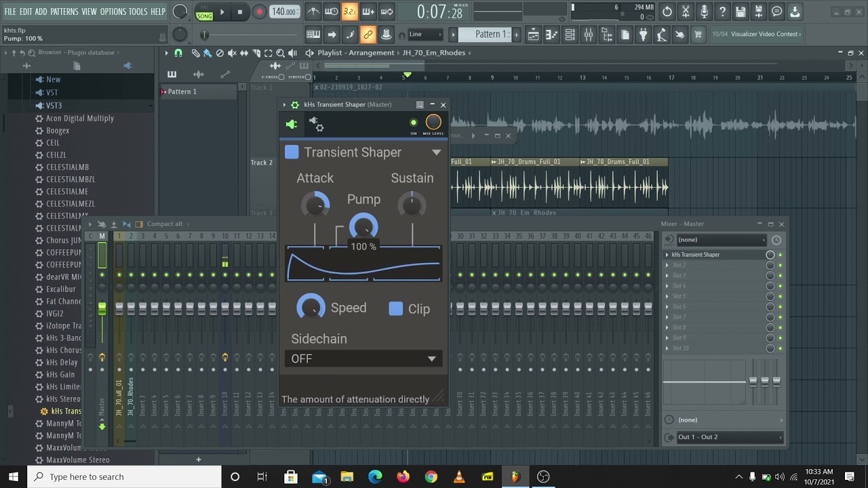The width and height of the screenshot is (868, 488).
Task: Open the Out 1 - Out 2 output selector
Action: click(x=730, y=437)
